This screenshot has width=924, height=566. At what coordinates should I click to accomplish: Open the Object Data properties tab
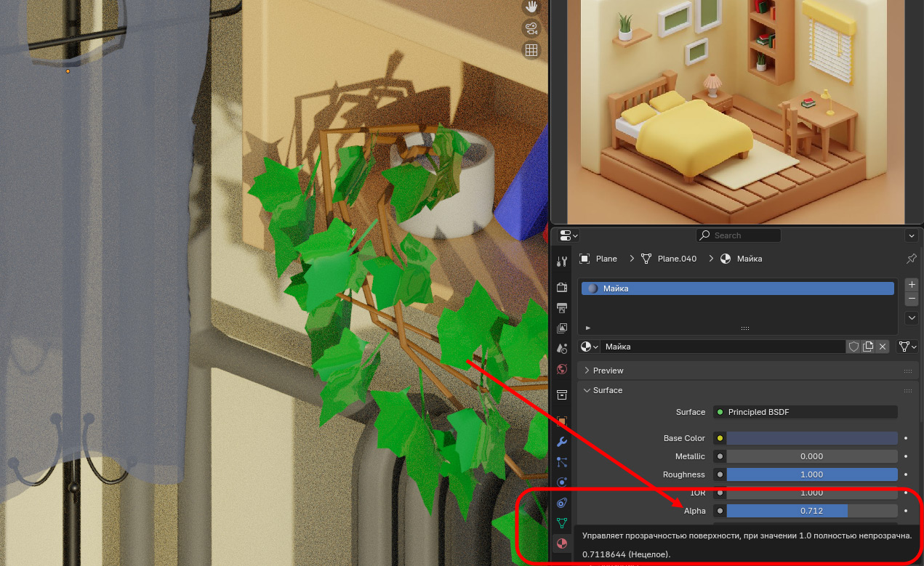[x=562, y=523]
